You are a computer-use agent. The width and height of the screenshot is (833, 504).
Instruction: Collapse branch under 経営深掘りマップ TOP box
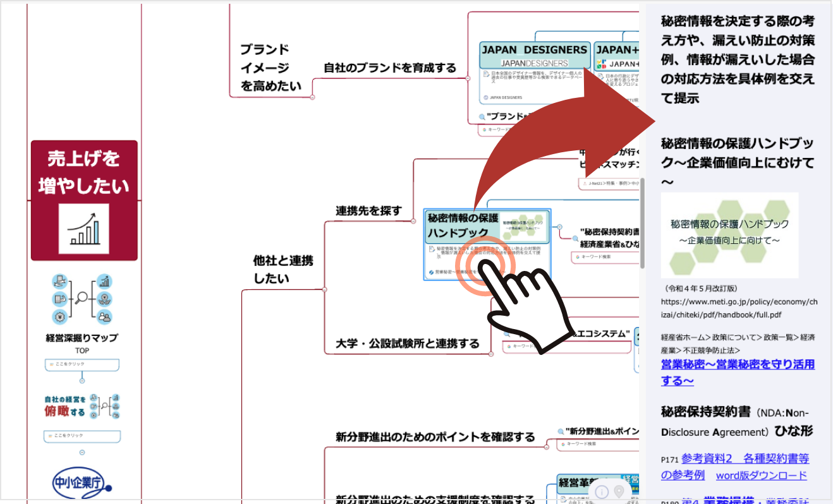[82, 380]
